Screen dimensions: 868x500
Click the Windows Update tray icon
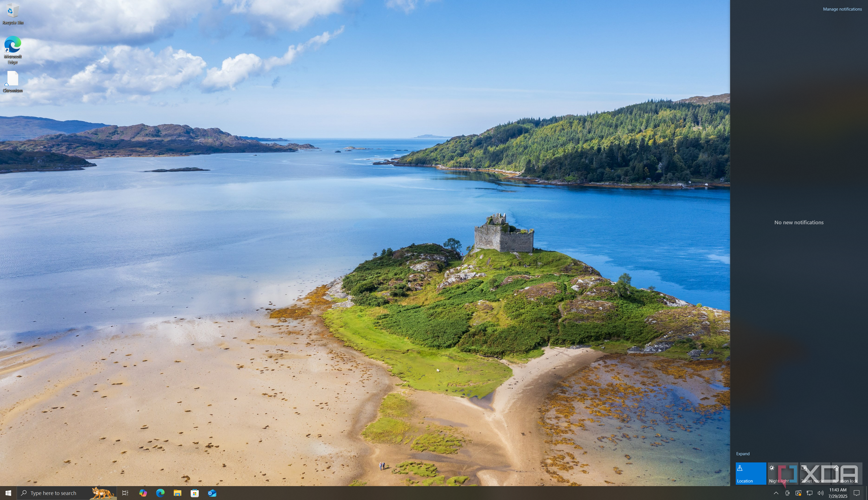798,493
